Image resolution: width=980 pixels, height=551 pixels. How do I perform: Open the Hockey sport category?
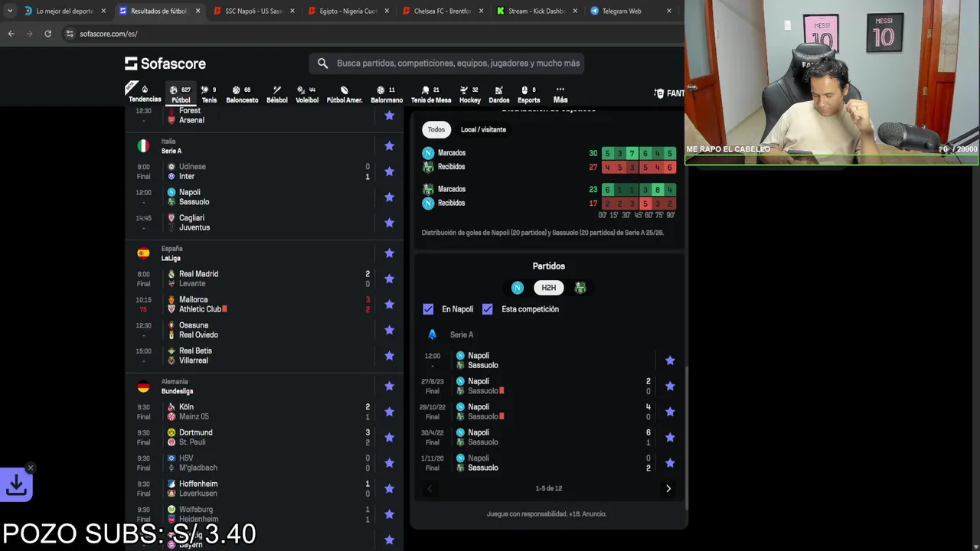tap(470, 94)
